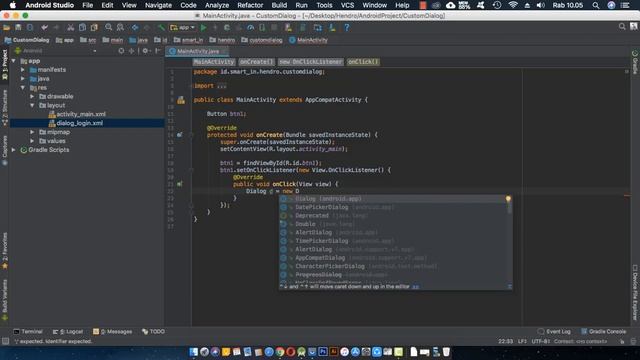Screen dimensions: 640x360
Task: Click the Search Everywhere magnifier icon
Action: (622, 27)
